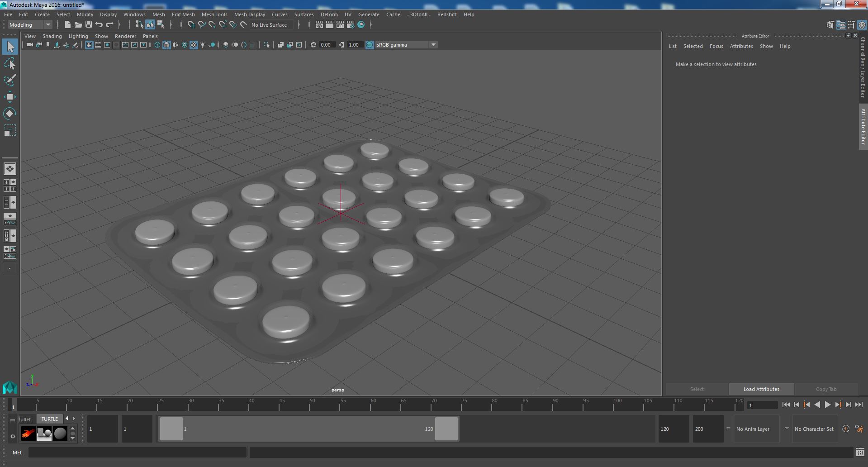
Task: Save the current scene
Action: coord(89,24)
